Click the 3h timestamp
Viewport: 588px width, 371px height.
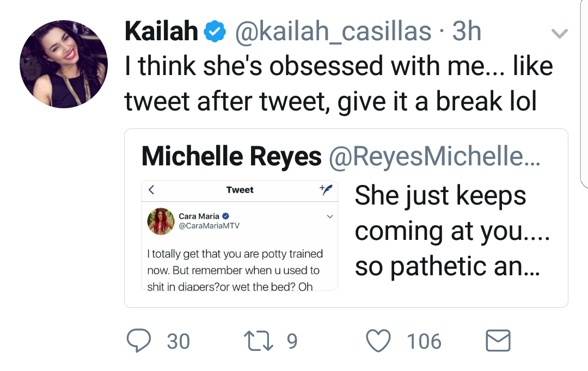coord(467,31)
